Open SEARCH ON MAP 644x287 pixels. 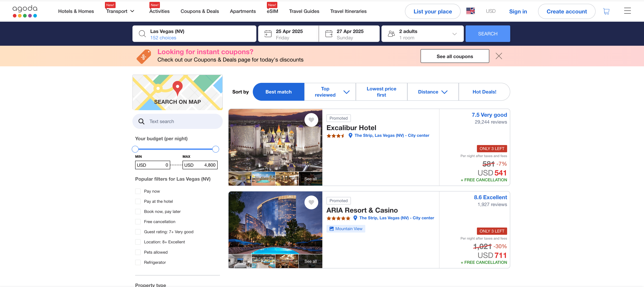(x=177, y=92)
